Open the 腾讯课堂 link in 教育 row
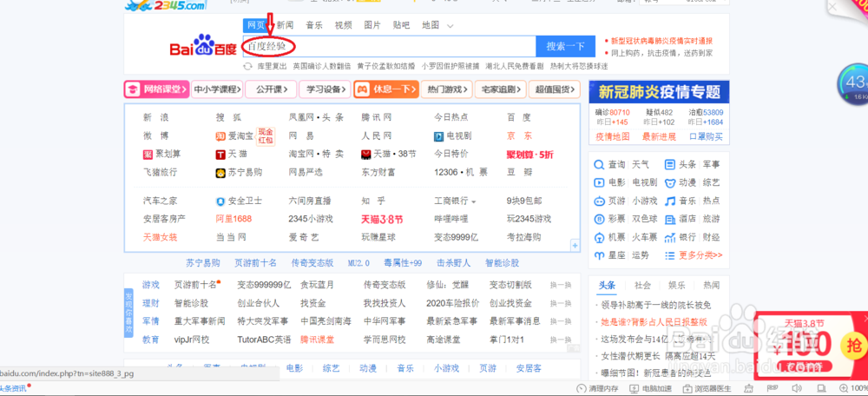This screenshot has width=868, height=396. 317,340
